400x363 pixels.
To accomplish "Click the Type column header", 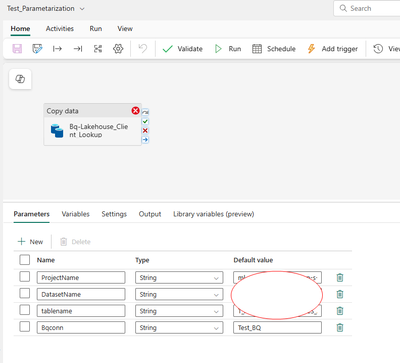I will (x=142, y=260).
